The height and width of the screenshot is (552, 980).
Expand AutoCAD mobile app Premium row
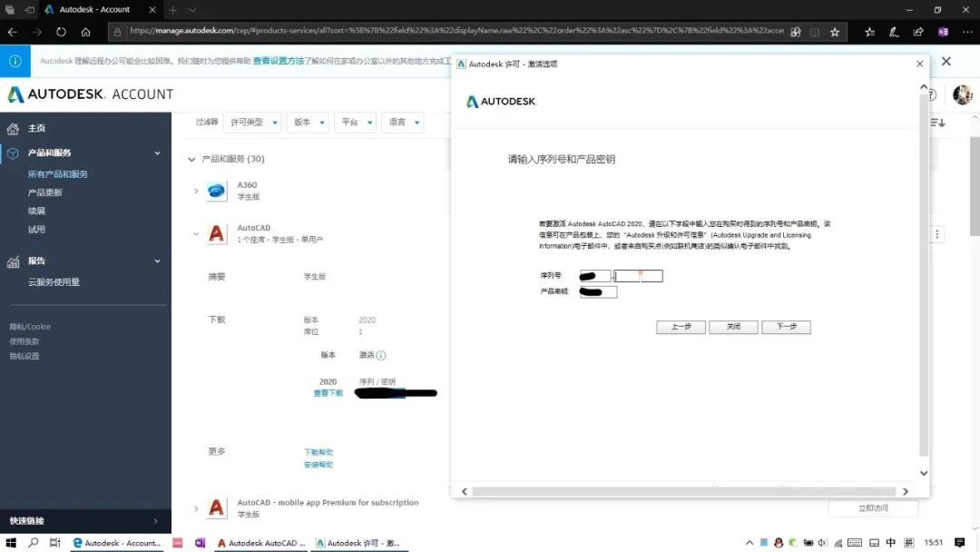pos(196,508)
